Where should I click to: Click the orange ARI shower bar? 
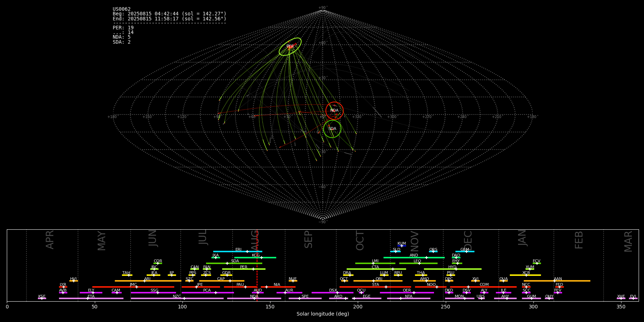pos(148,281)
